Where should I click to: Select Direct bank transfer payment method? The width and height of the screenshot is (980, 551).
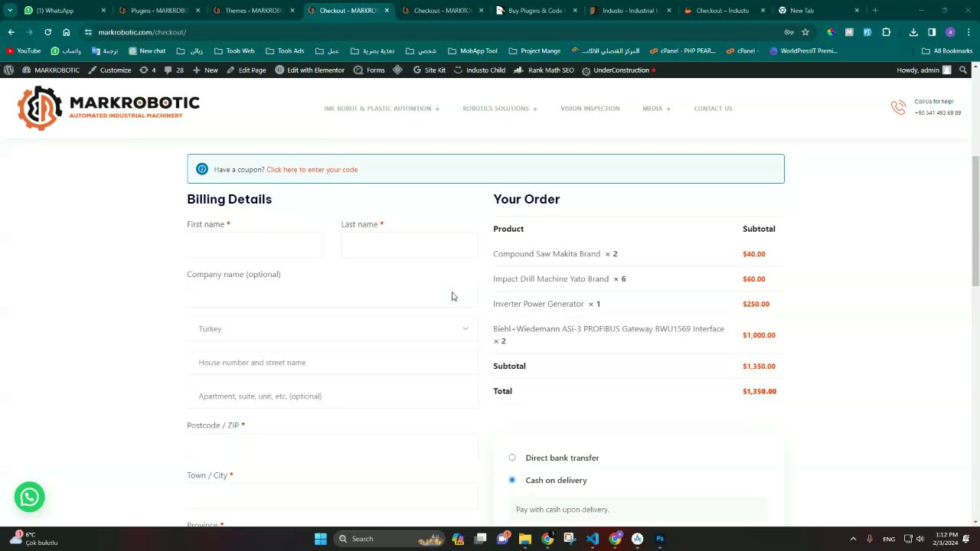(x=512, y=458)
